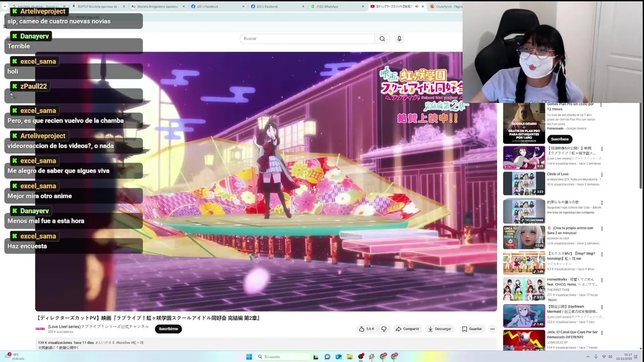Play the Hop? Stop? Nonstop! MV thumbnail
The image size is (644, 362).
524,263
